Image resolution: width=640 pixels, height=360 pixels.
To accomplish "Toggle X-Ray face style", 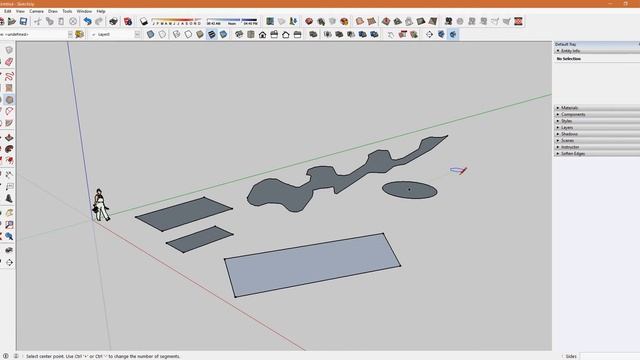I will click(151, 34).
